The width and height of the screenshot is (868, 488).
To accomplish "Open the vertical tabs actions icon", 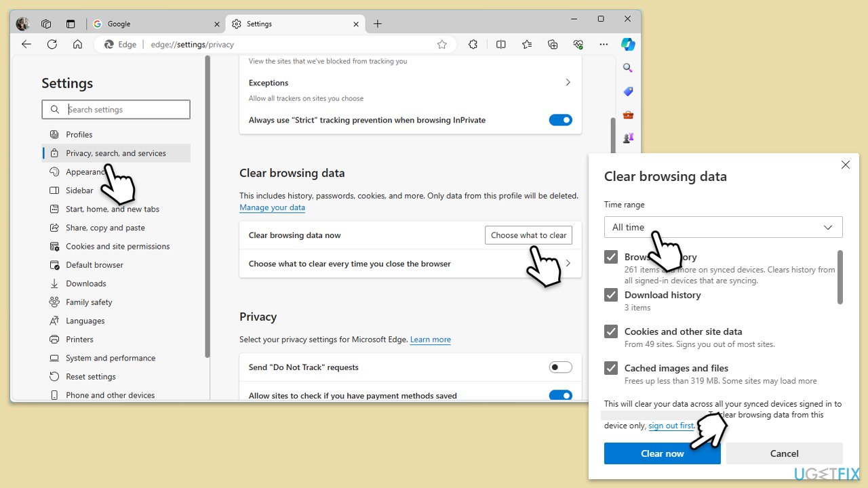I will [x=71, y=24].
